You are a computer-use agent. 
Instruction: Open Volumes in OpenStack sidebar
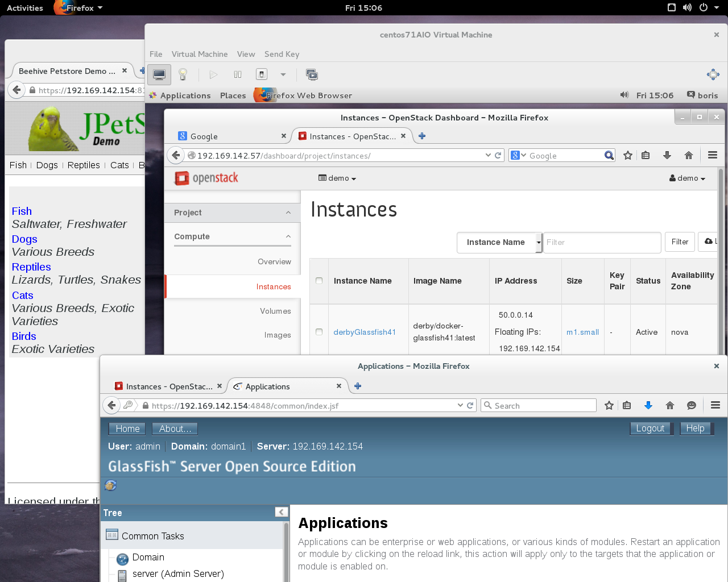point(275,311)
